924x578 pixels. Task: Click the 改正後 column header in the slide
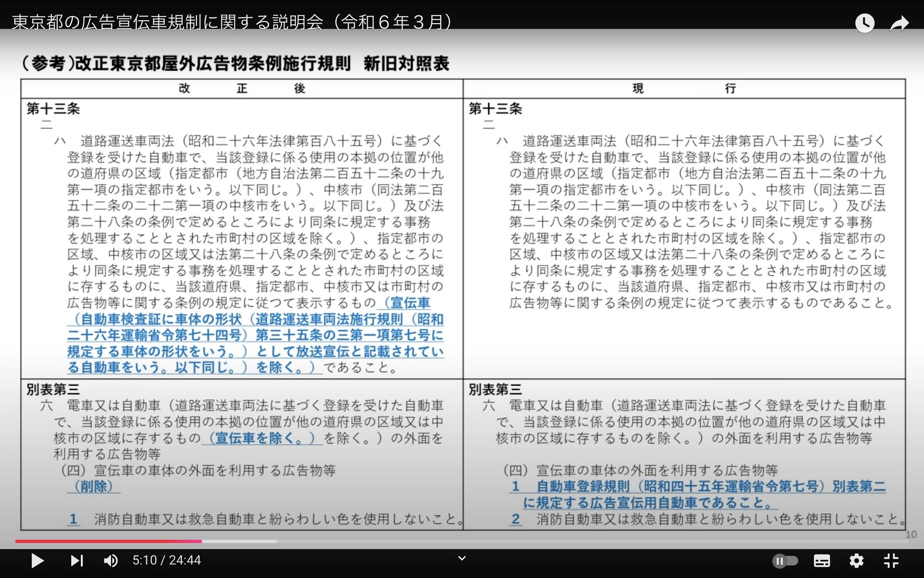click(x=242, y=89)
